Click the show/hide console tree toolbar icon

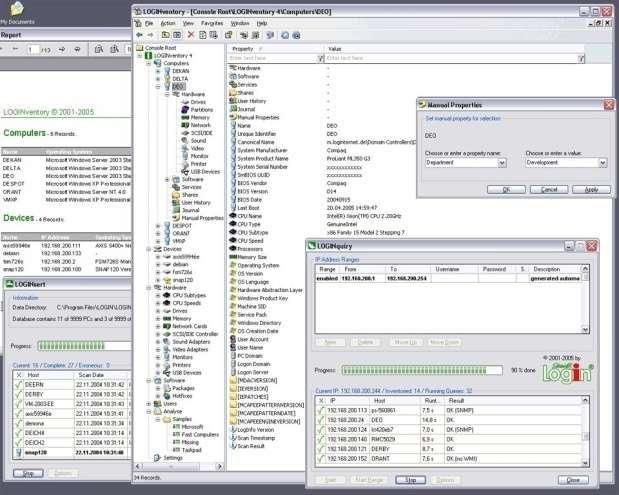(x=177, y=35)
